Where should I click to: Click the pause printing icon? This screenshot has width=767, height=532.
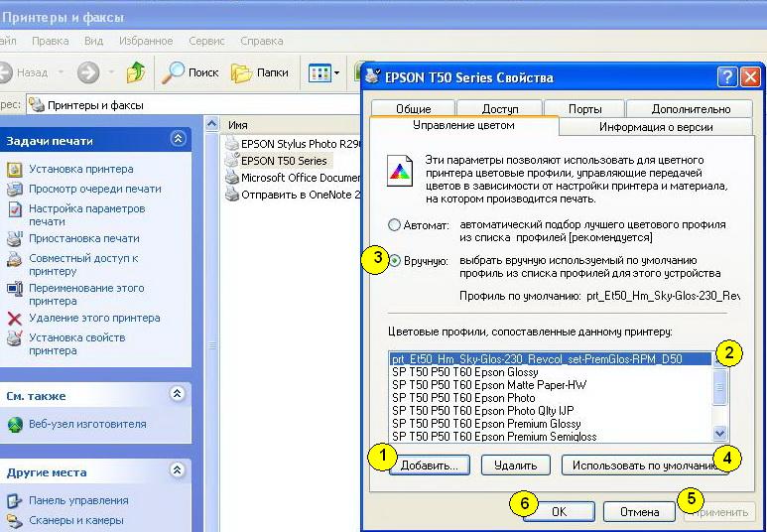15,239
